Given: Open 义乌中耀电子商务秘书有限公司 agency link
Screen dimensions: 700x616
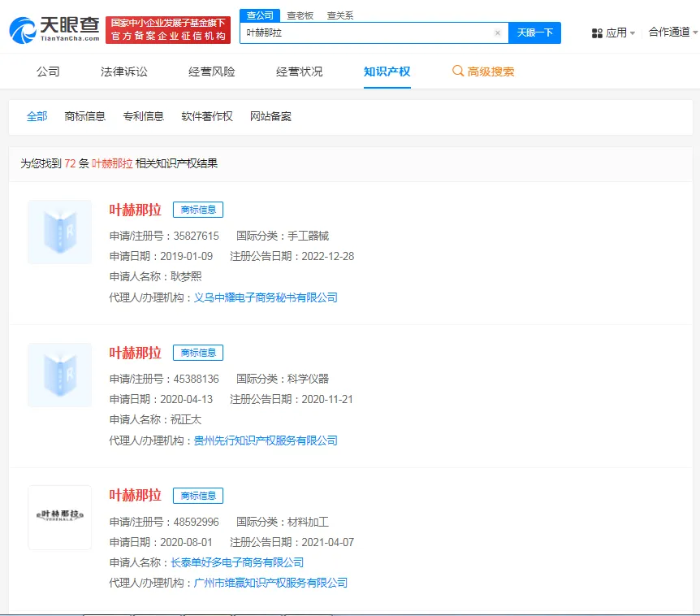Looking at the screenshot, I should [266, 297].
